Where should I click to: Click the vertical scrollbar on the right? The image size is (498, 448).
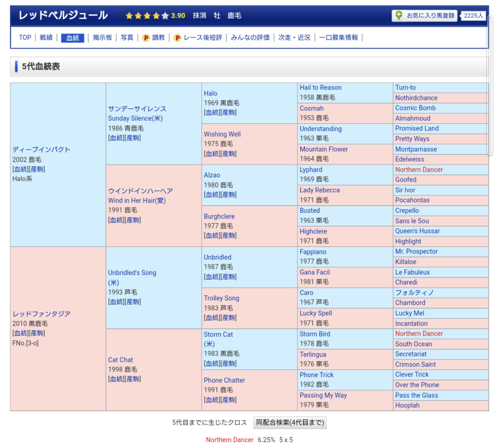click(490, 85)
